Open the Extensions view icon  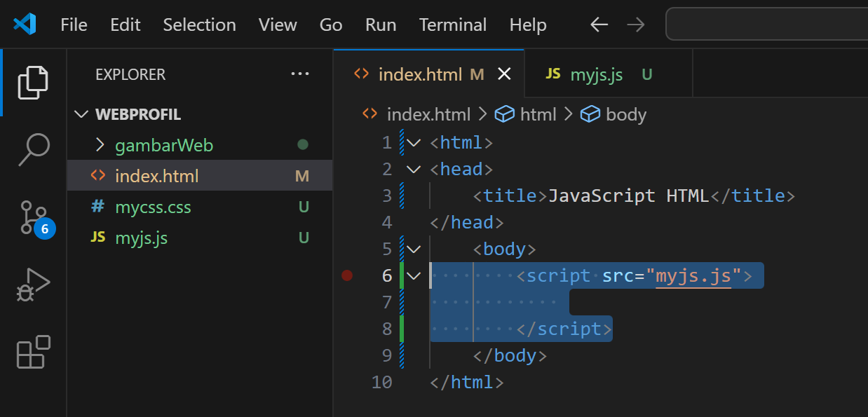tap(33, 353)
